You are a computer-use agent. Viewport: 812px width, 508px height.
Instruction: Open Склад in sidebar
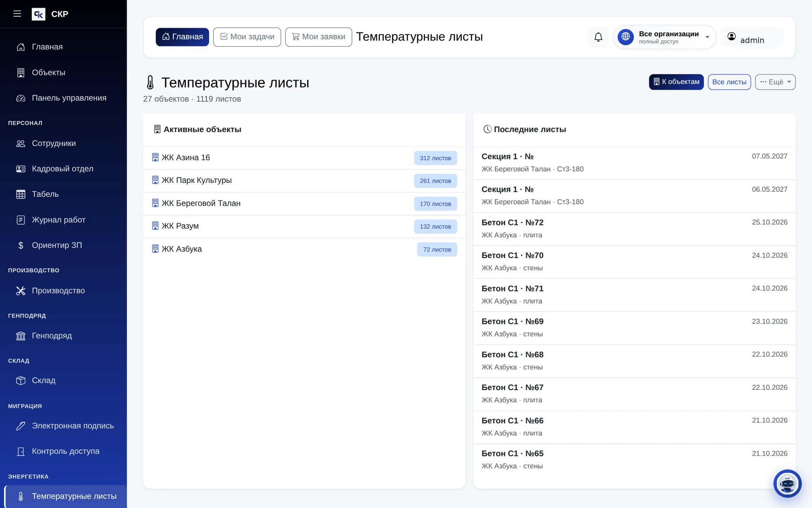[63, 381]
